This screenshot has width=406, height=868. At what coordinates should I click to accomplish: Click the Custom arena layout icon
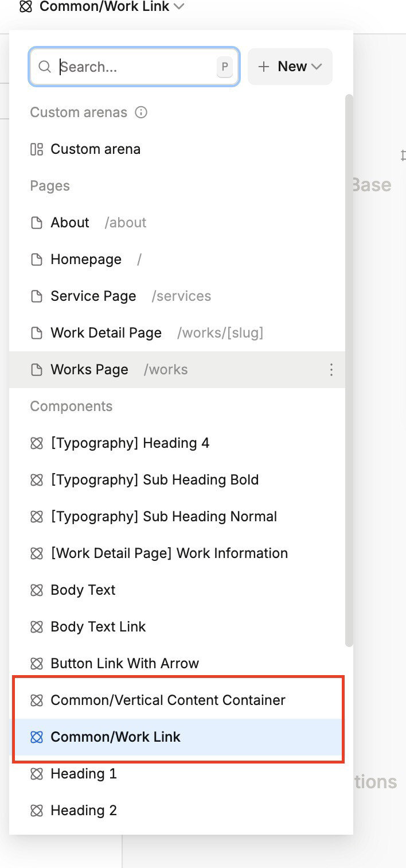pyautogui.click(x=37, y=149)
